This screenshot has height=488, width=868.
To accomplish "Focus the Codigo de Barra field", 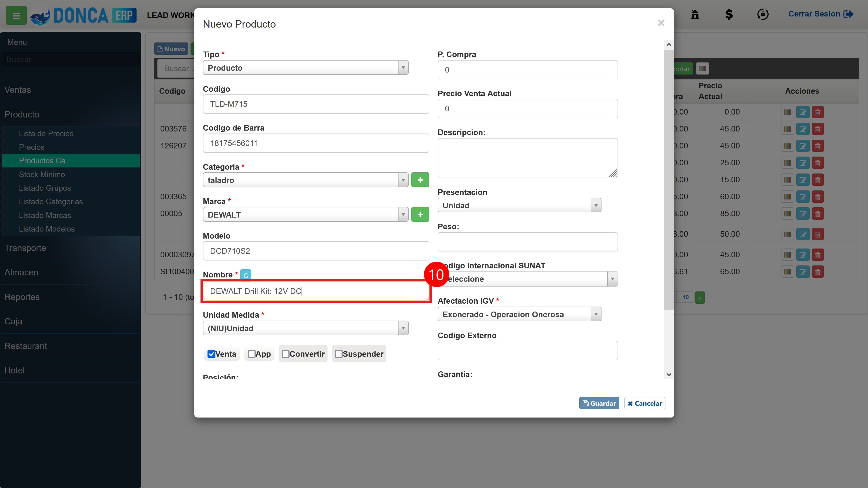I will click(316, 143).
